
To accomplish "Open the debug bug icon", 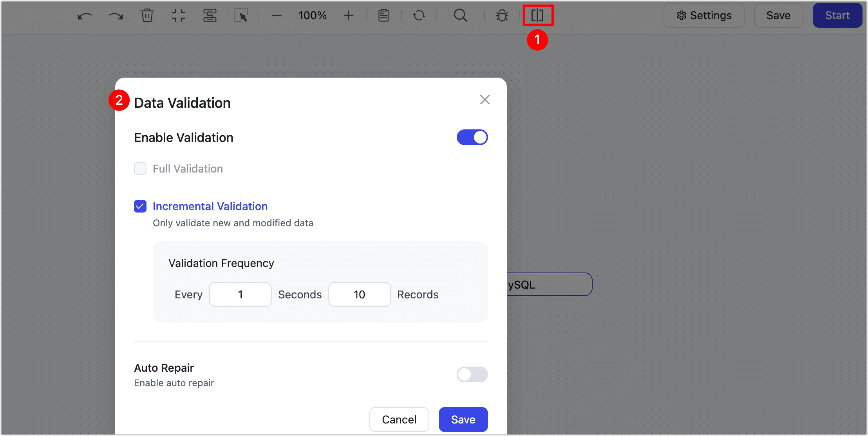I will (502, 16).
